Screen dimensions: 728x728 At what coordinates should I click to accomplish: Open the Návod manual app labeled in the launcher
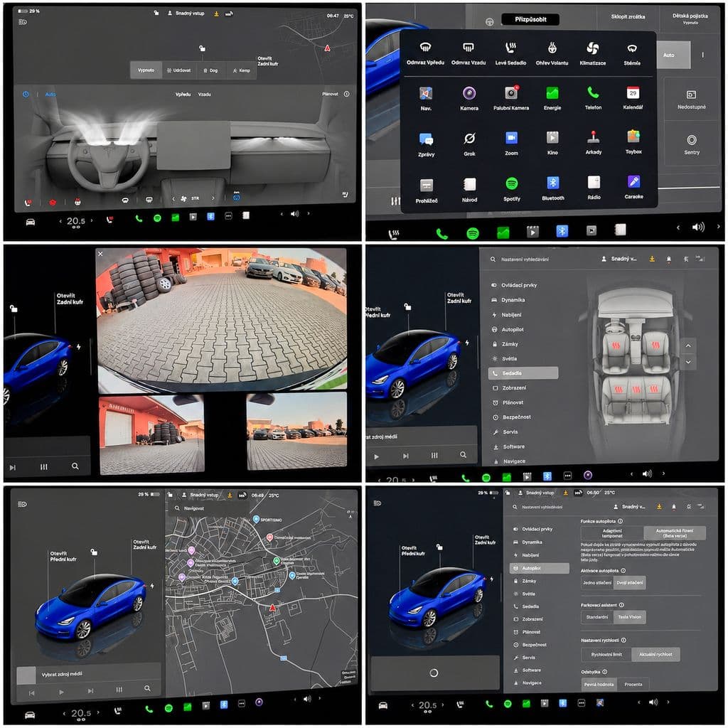469,191
